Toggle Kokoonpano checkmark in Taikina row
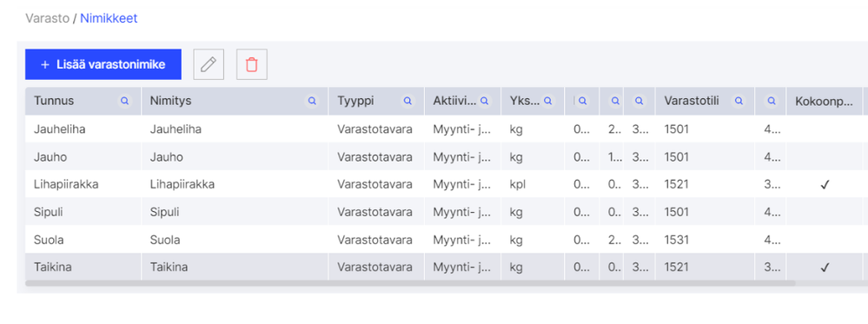This screenshot has height=324, width=868. tap(825, 268)
